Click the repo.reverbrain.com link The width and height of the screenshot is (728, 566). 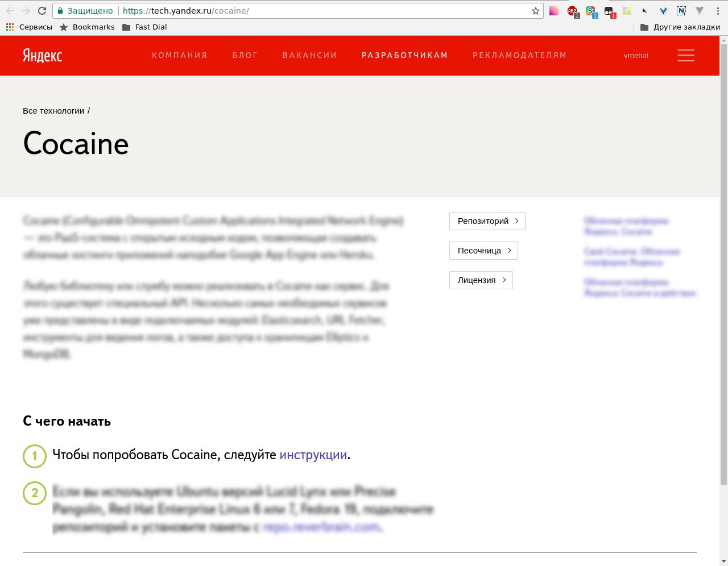tap(321, 527)
